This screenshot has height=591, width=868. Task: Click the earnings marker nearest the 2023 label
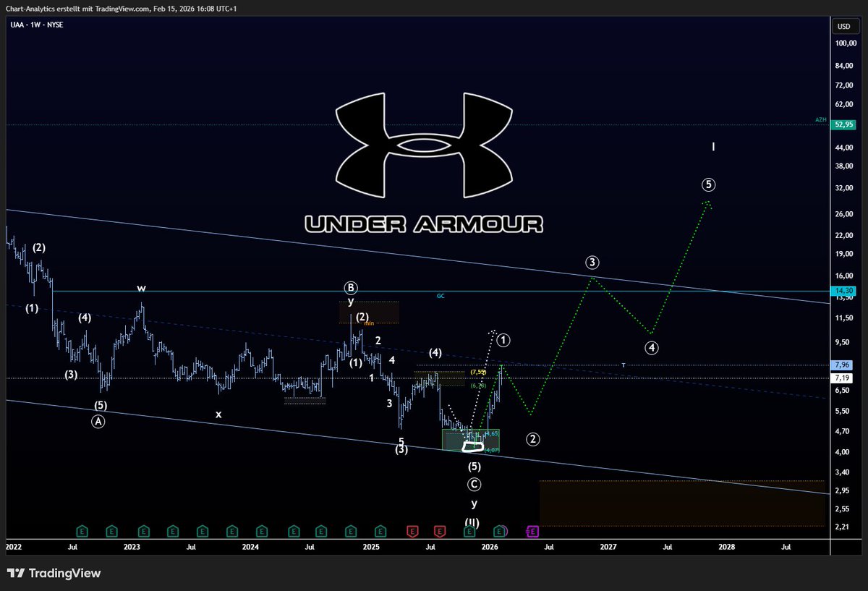pyautogui.click(x=143, y=531)
